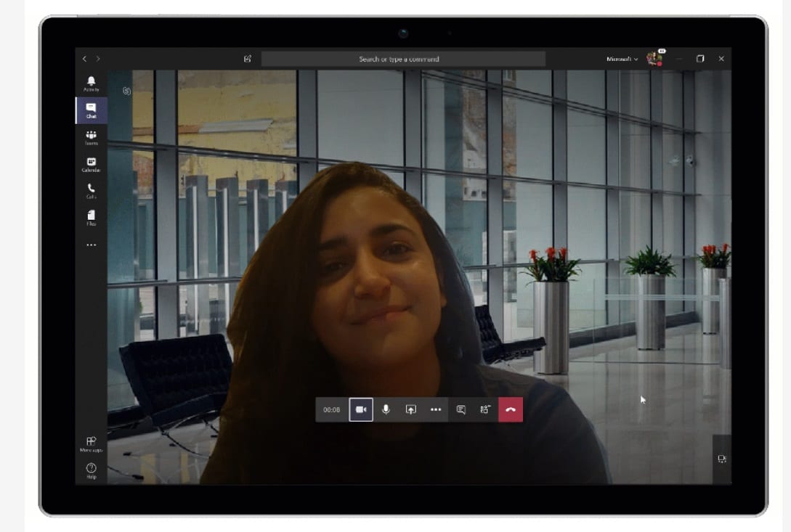Switch to the Chat tab
Image resolution: width=791 pixels, height=532 pixels.
[x=91, y=110]
